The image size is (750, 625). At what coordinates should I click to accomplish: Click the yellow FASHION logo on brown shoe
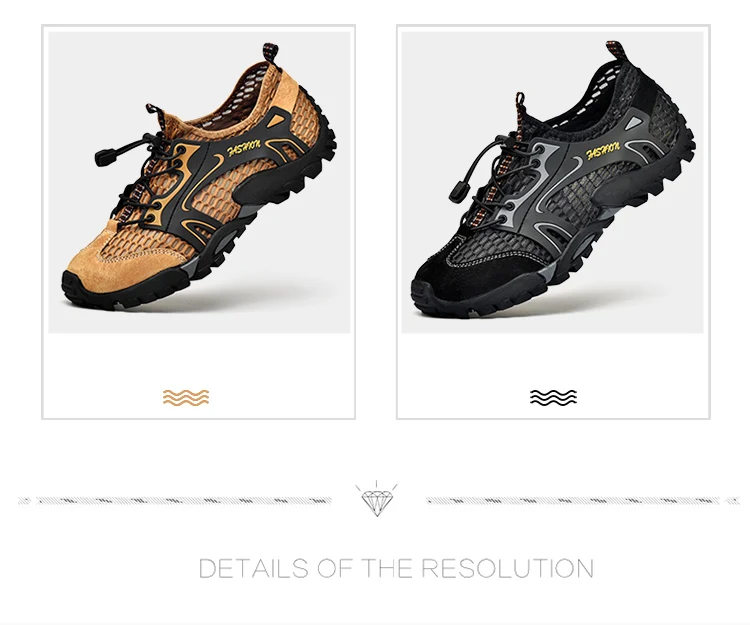tap(243, 148)
